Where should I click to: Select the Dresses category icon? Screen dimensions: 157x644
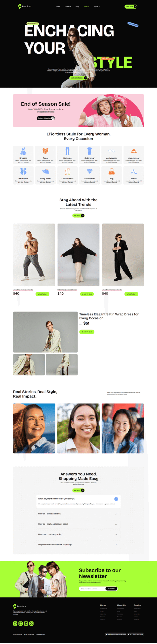(x=23, y=151)
